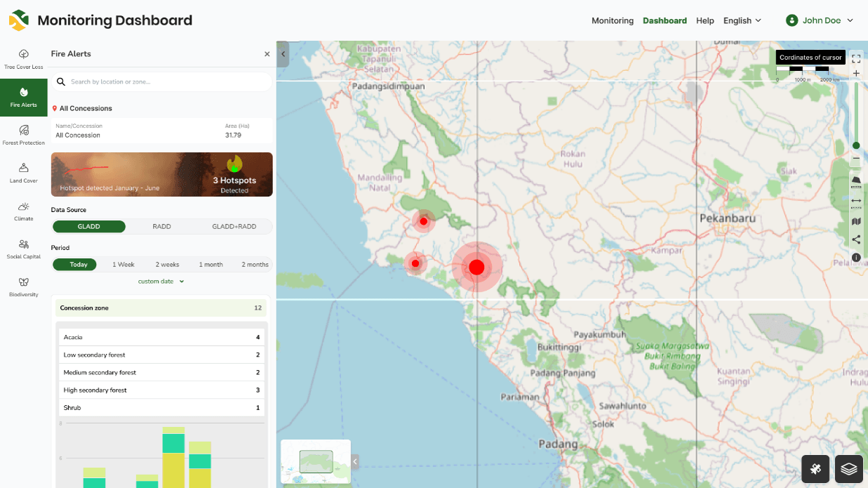This screenshot has height=488, width=868.
Task: Click the map zoom slider handle
Action: pos(856,145)
